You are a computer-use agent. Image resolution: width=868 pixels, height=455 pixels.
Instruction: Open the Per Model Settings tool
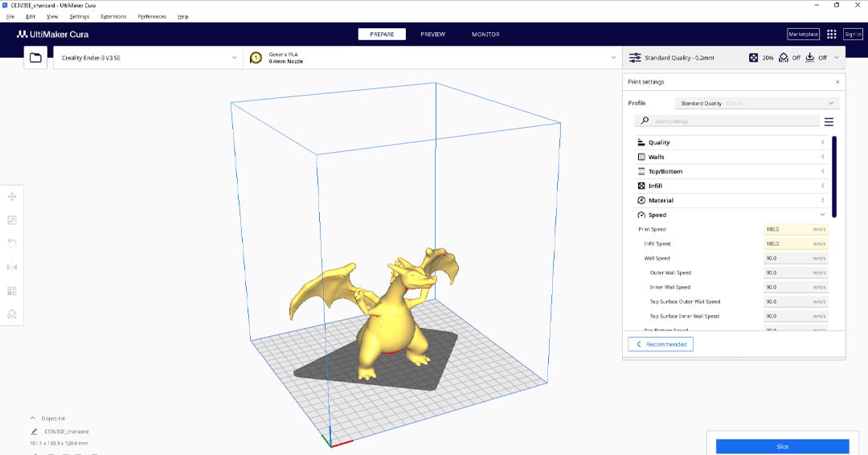click(12, 290)
